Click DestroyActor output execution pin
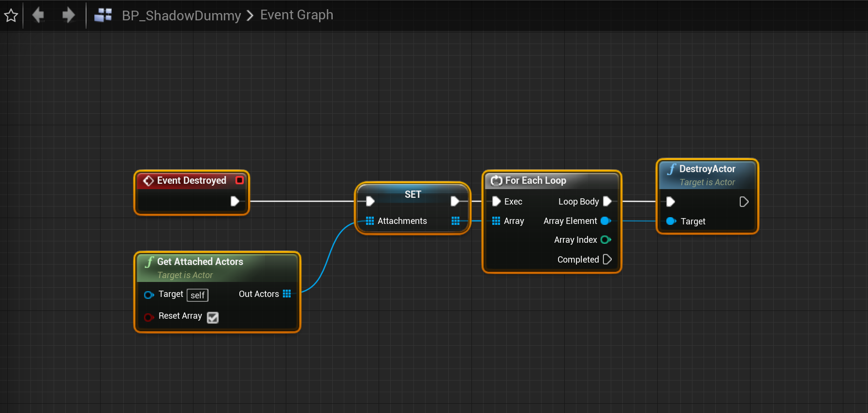868x413 pixels. 744,202
